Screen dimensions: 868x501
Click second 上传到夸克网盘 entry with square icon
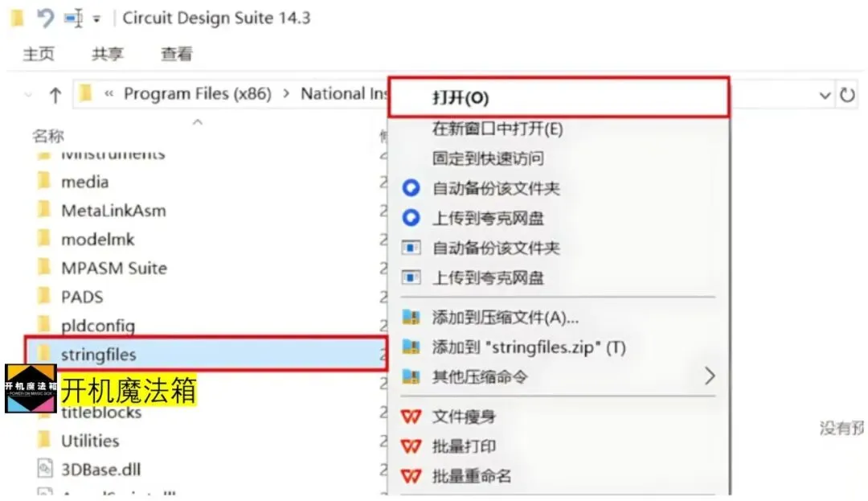point(559,278)
